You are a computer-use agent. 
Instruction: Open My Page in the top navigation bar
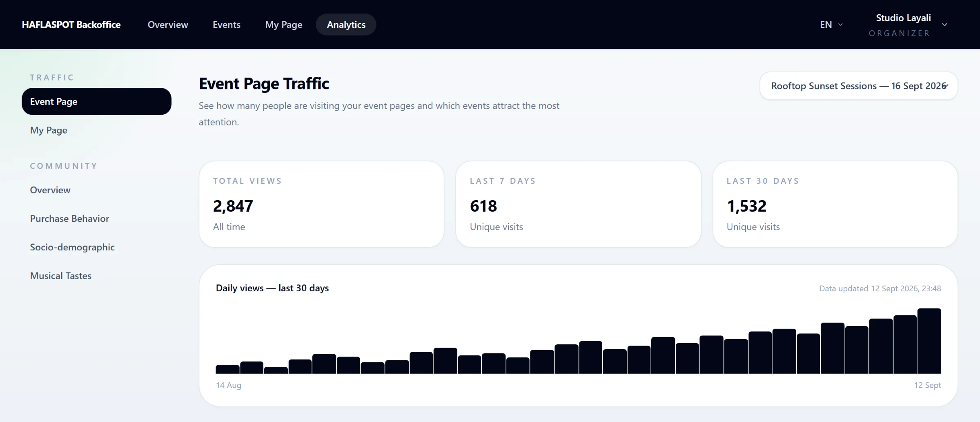click(x=284, y=25)
